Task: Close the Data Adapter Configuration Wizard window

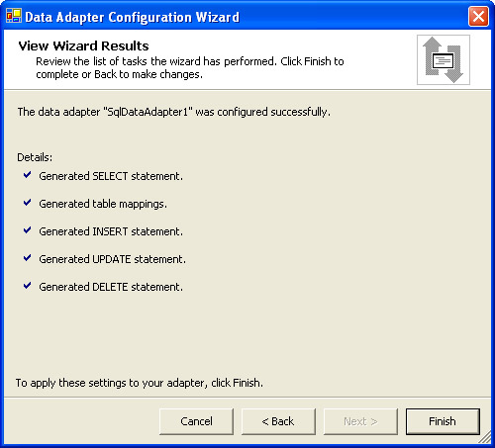Action: click(478, 16)
